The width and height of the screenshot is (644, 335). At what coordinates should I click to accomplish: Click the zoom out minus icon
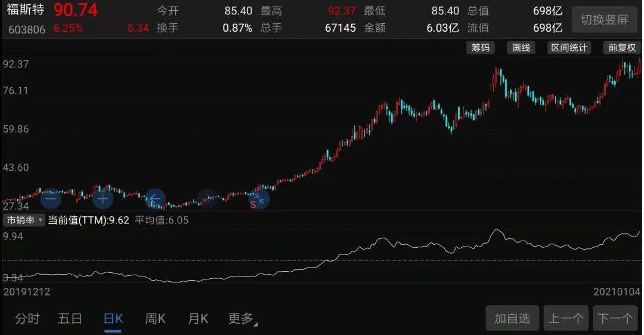coord(50,199)
